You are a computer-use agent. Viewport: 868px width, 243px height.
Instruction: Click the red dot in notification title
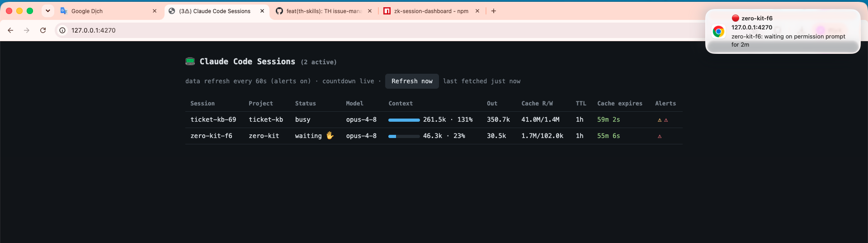pyautogui.click(x=736, y=18)
